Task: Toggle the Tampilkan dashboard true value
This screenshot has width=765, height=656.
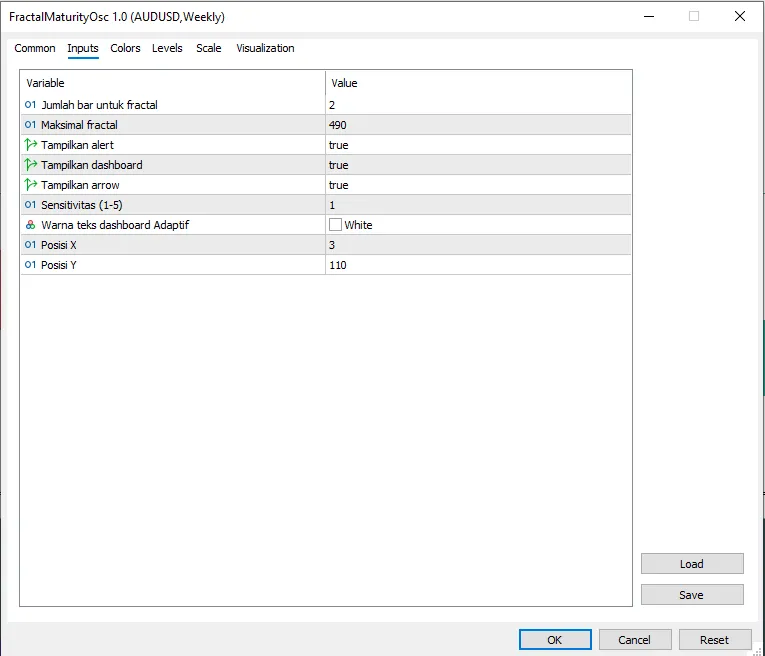Action: coord(338,165)
